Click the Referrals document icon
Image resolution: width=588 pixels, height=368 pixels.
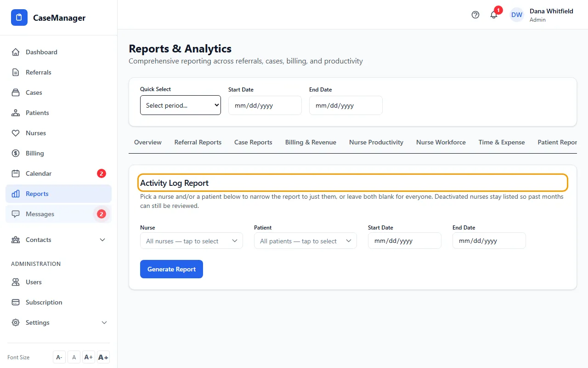[x=16, y=72]
